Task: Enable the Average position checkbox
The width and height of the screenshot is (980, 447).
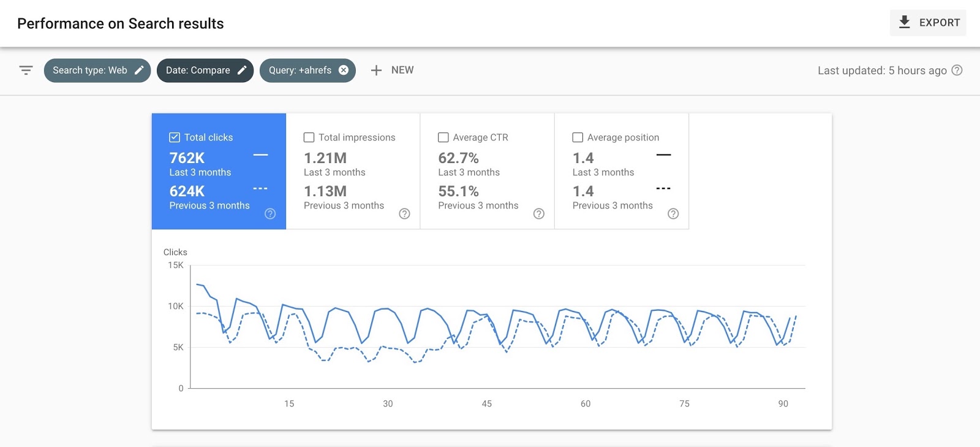Action: coord(578,137)
